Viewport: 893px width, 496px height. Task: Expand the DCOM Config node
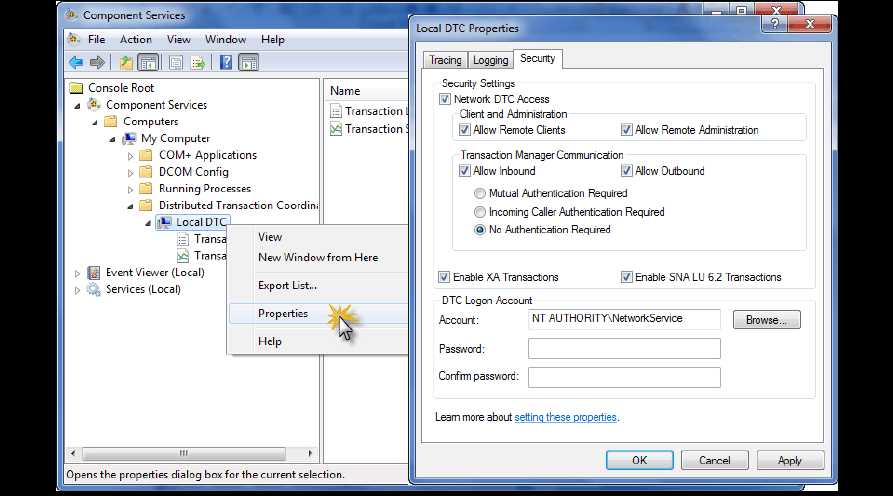[x=130, y=172]
